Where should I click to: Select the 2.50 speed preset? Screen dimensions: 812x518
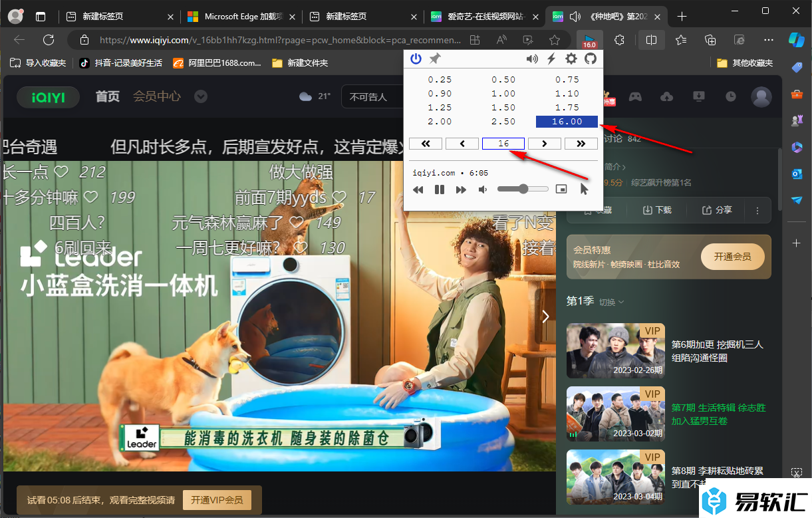click(x=503, y=122)
